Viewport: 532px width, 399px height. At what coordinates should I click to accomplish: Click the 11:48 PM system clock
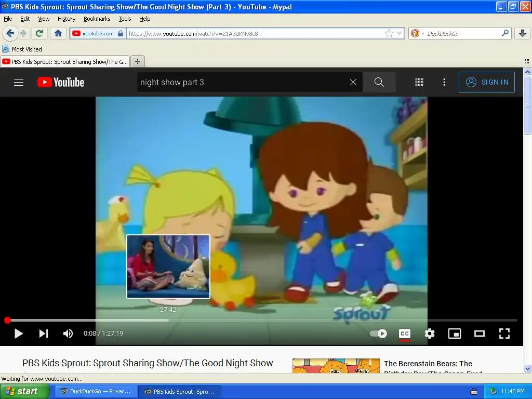pos(512,391)
